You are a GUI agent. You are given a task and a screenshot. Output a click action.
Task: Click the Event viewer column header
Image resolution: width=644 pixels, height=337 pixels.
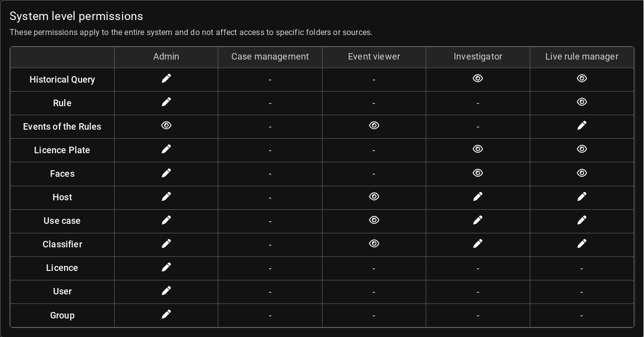tap(374, 57)
